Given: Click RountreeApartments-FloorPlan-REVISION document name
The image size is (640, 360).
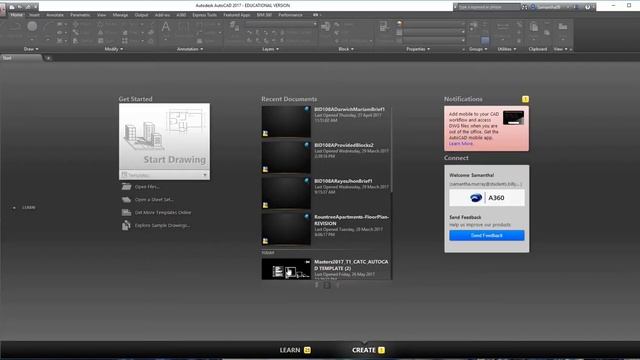Looking at the screenshot, I should click(351, 220).
